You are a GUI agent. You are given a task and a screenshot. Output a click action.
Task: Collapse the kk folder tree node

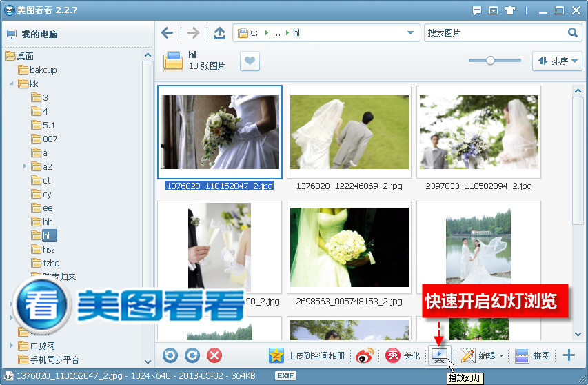[x=12, y=83]
